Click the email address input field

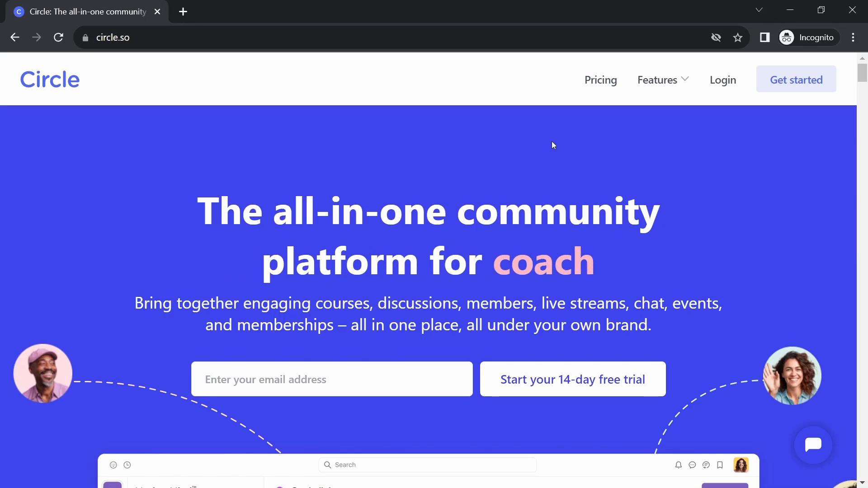(x=331, y=379)
